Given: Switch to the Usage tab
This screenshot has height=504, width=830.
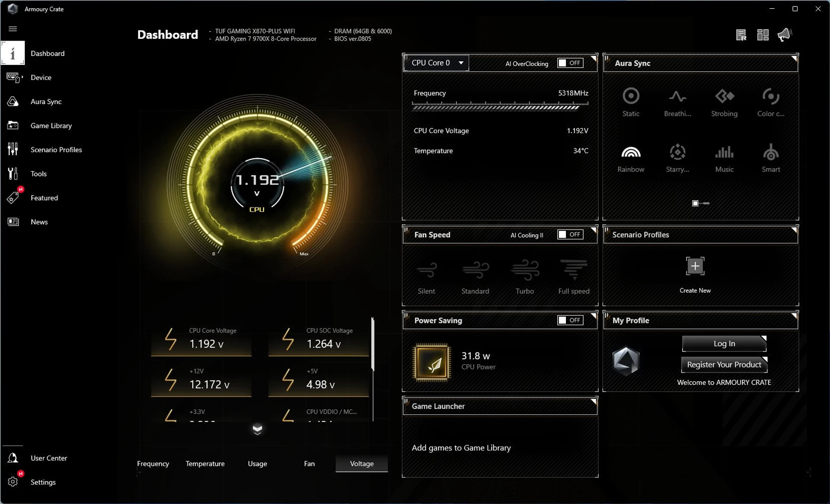Looking at the screenshot, I should 257,463.
